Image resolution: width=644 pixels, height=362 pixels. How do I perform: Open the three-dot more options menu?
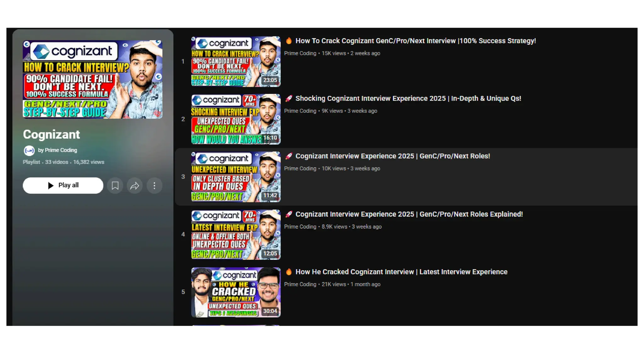pos(154,185)
